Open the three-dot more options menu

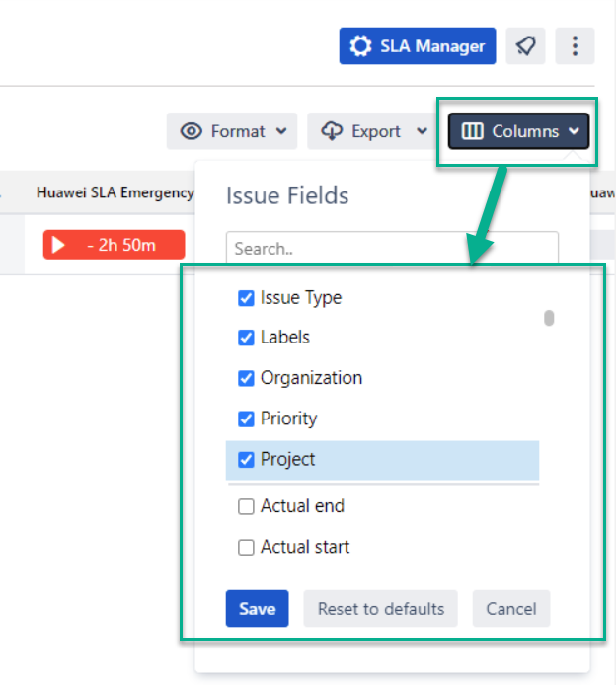[x=575, y=46]
